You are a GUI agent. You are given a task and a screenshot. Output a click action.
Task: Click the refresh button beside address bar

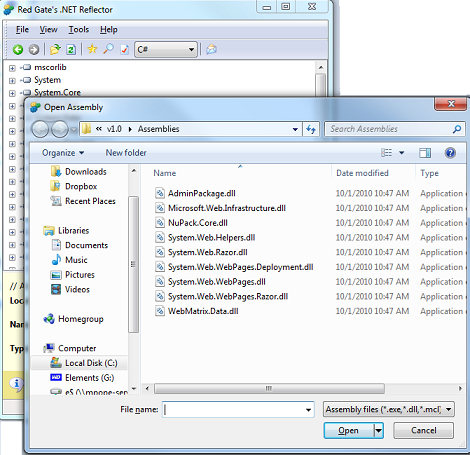point(311,129)
